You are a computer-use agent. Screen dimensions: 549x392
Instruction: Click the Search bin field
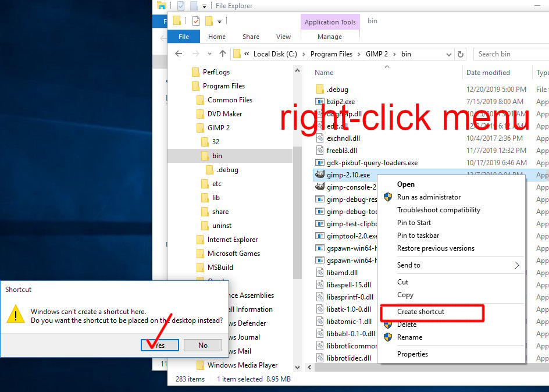click(x=511, y=54)
